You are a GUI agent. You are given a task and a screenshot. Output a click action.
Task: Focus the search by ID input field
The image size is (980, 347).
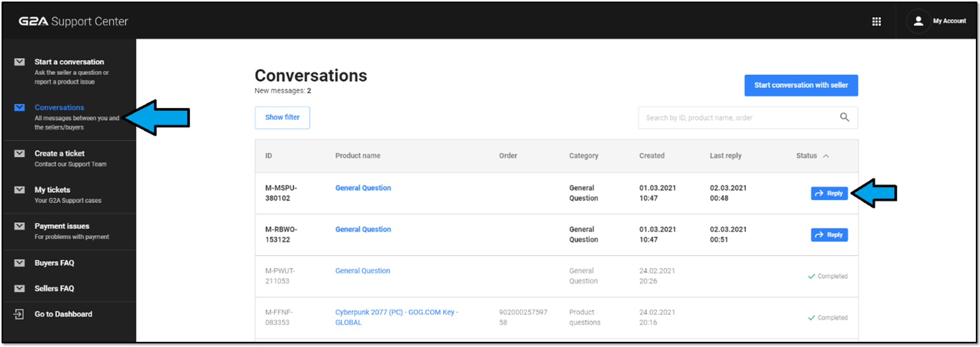coord(737,118)
